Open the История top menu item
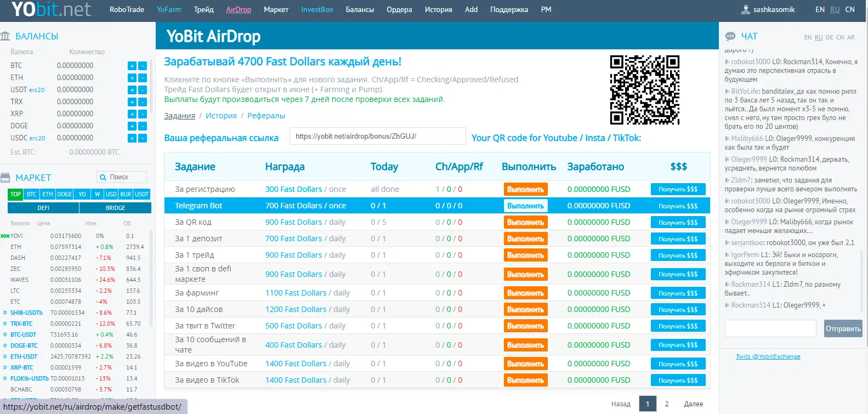Screen dimensions: 868x414 pyautogui.click(x=439, y=9)
